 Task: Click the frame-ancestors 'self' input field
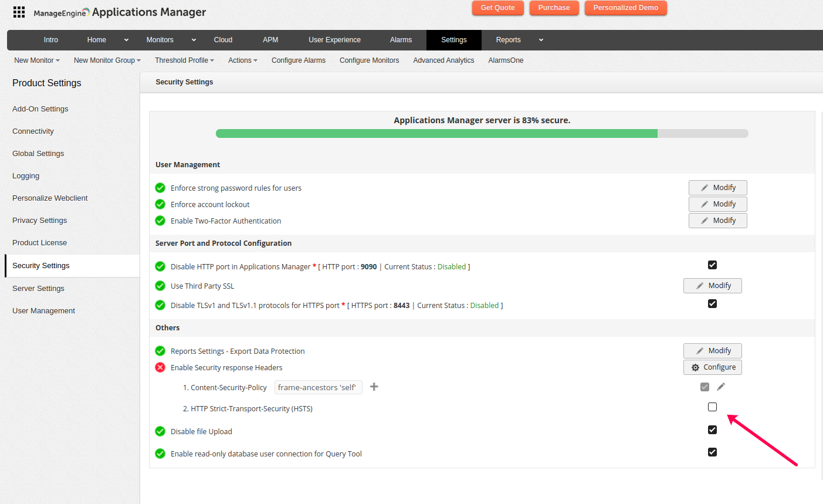point(318,387)
